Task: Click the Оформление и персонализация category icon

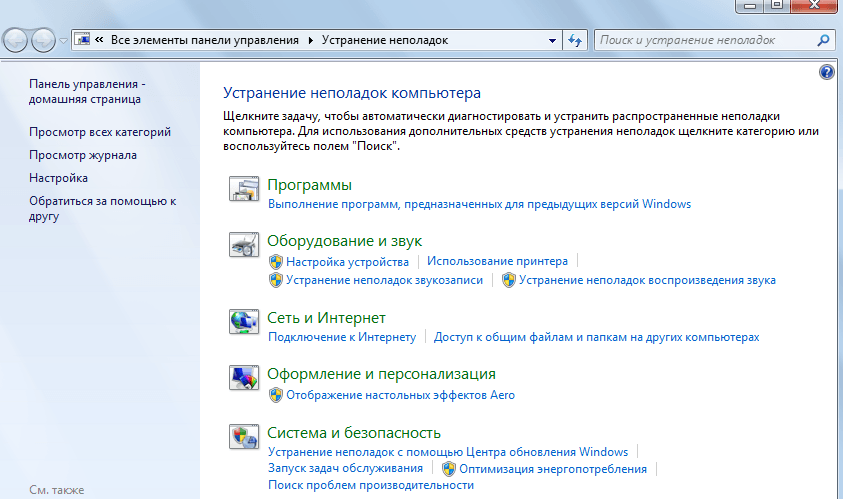Action: click(x=244, y=378)
